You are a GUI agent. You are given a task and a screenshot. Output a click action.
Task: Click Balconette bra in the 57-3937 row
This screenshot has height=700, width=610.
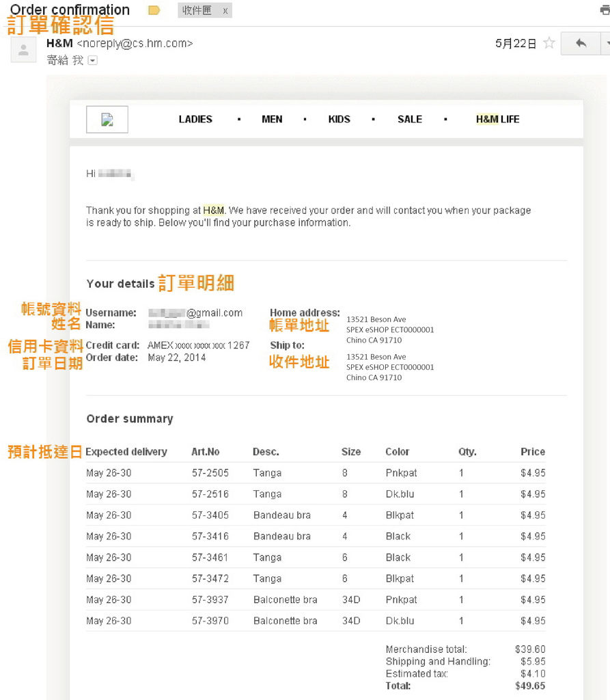(x=286, y=600)
